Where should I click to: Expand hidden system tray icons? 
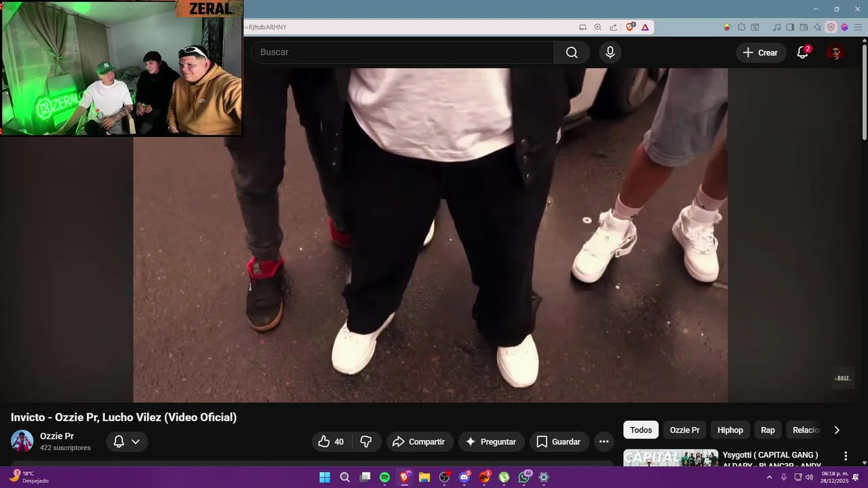769,477
